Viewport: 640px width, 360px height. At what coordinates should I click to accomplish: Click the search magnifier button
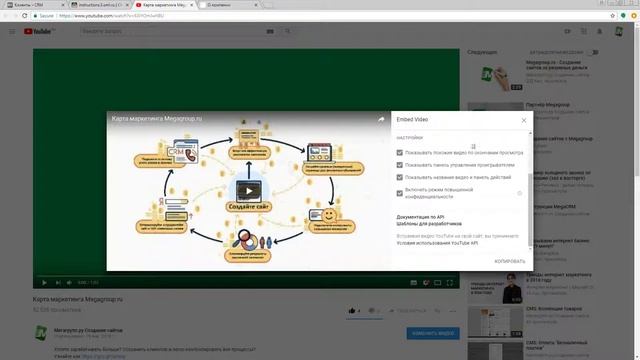[288, 31]
